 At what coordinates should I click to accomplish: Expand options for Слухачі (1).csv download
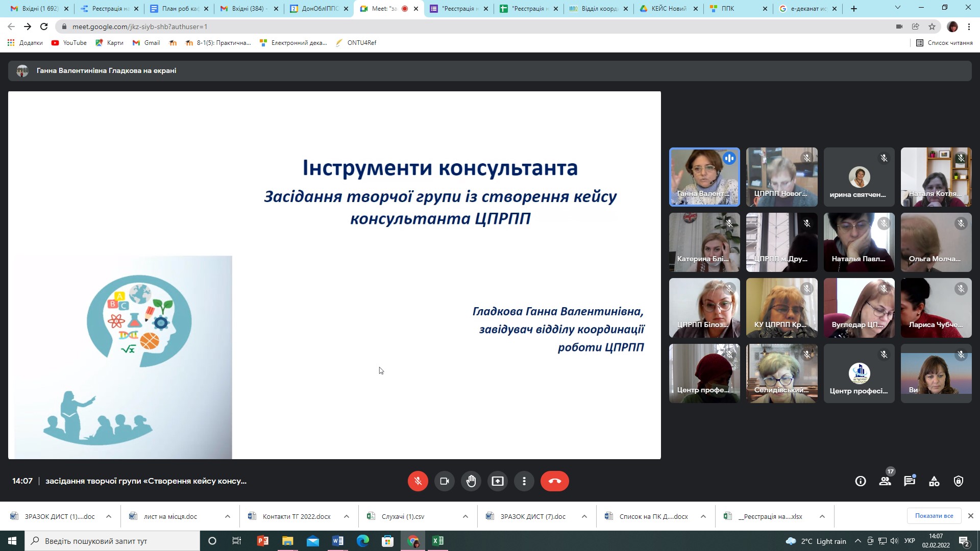click(x=465, y=516)
